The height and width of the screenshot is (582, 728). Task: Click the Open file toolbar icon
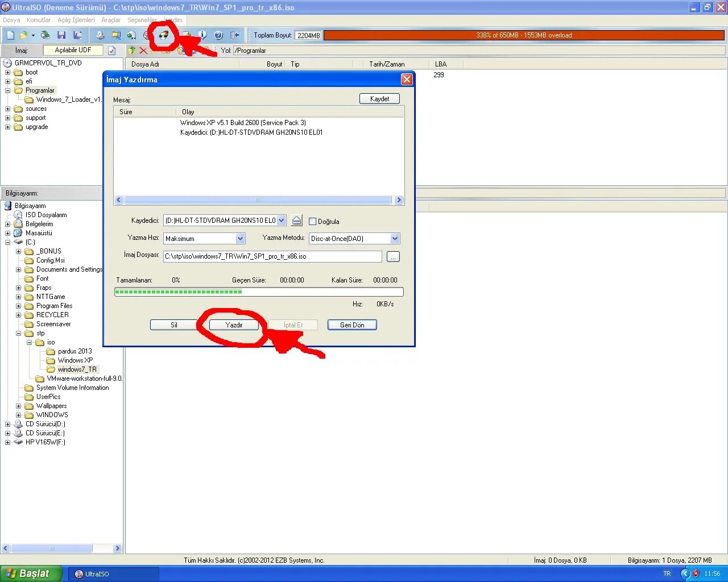point(23,35)
